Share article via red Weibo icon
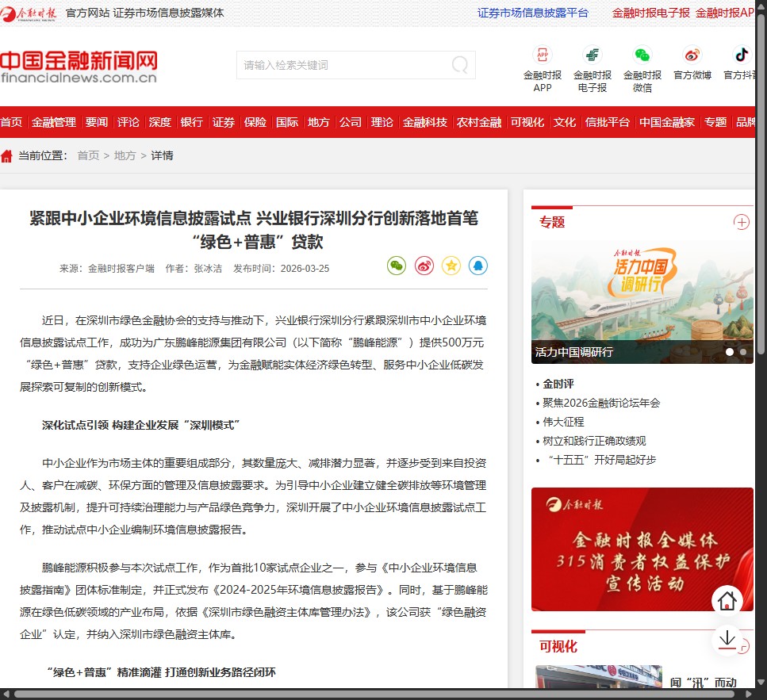The height and width of the screenshot is (700, 767). click(x=424, y=266)
